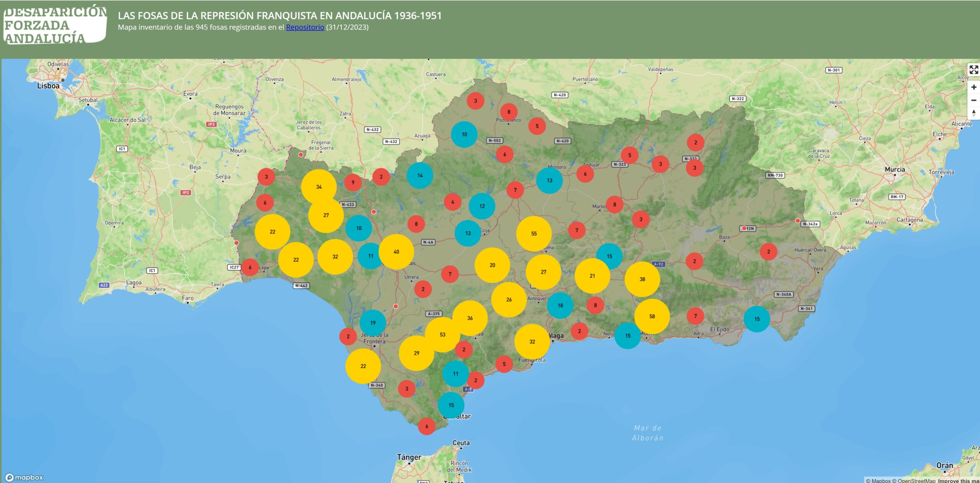Screen dimensions: 980x483
Task: Open the Repositorio link in the header
Action: click(305, 27)
